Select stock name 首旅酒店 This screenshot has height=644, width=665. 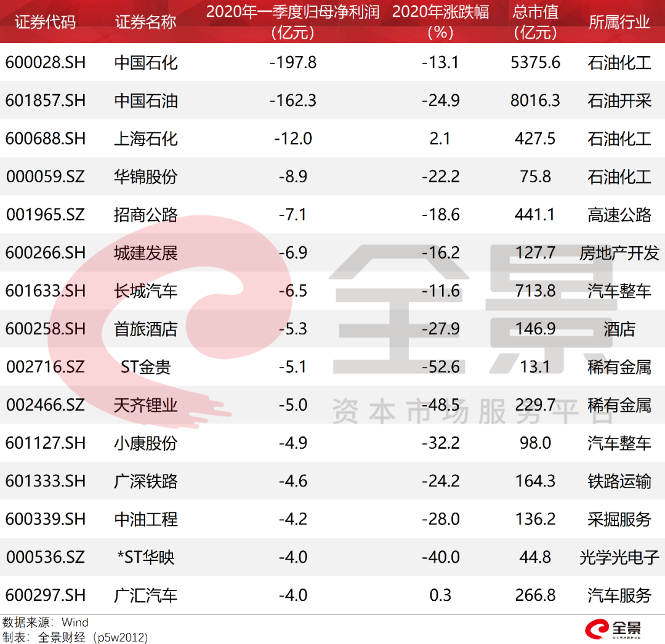tap(145, 329)
